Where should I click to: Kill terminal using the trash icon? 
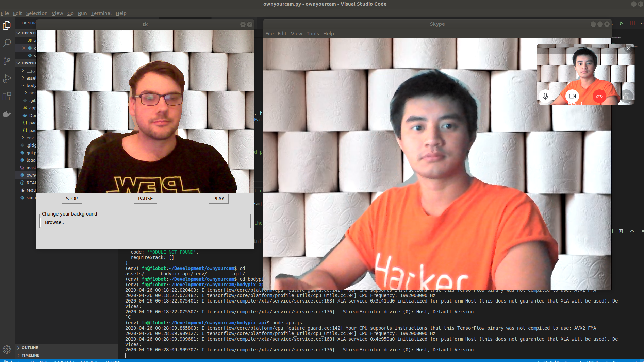pyautogui.click(x=621, y=231)
